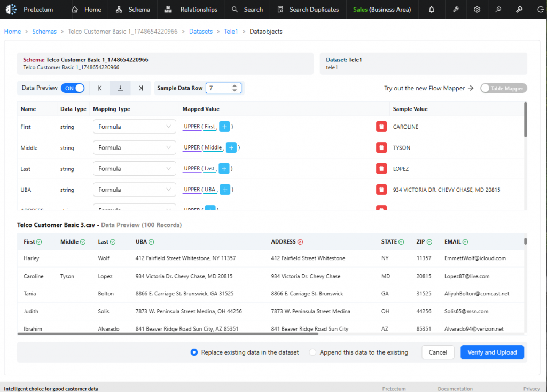Open Pretectum footer link

tap(394, 388)
